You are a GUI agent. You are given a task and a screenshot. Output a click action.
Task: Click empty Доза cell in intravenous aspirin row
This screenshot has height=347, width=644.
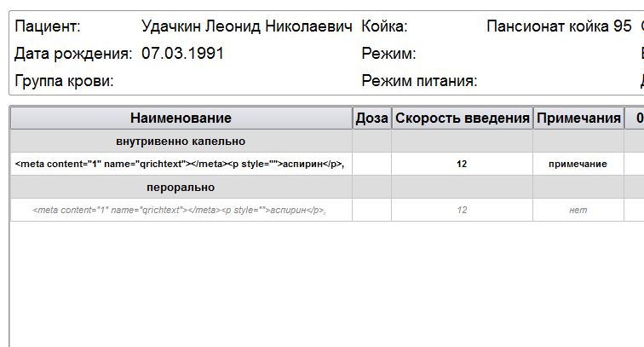tap(371, 164)
